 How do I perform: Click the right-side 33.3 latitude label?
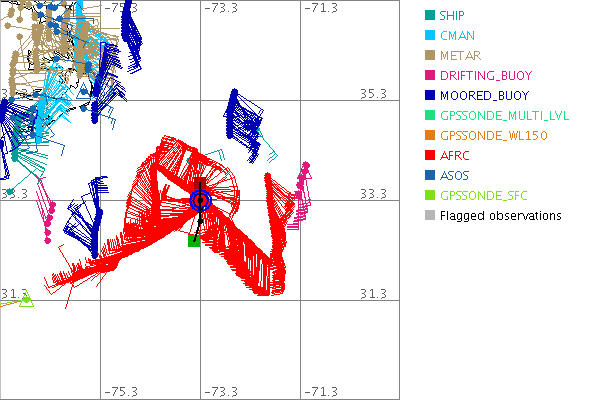point(372,193)
